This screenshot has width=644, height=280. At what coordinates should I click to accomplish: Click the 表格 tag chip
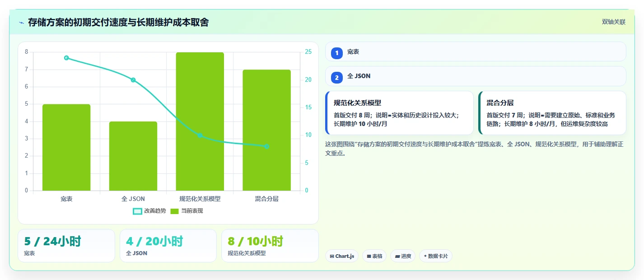(374, 256)
